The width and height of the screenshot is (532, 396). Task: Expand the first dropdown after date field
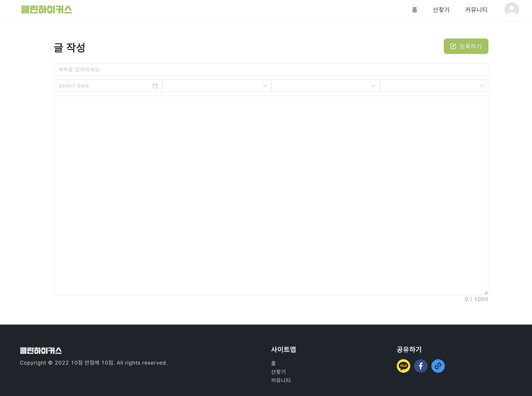pyautogui.click(x=216, y=86)
